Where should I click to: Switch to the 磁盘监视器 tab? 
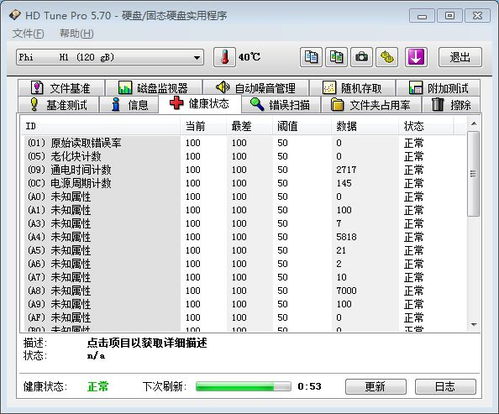coord(154,88)
